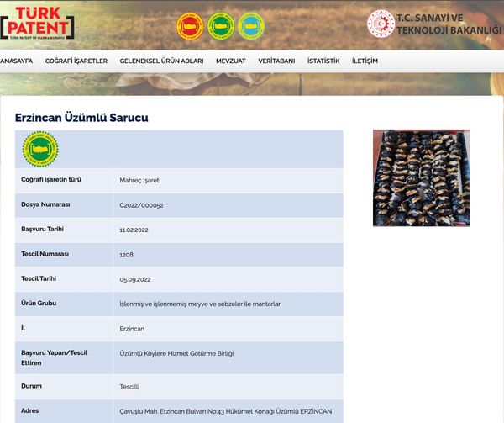
Task: Select the registration date 05.09.2022
Action: click(x=135, y=279)
